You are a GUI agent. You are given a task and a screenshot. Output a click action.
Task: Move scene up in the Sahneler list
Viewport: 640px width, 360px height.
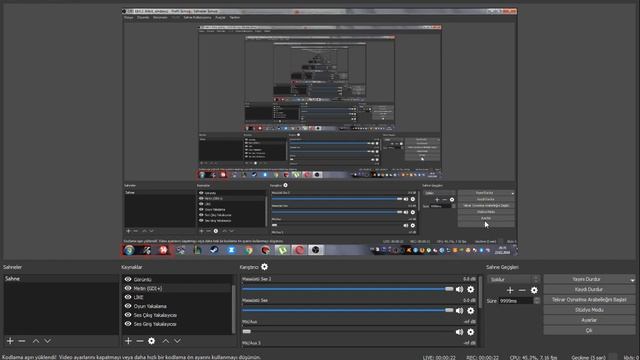36,340
